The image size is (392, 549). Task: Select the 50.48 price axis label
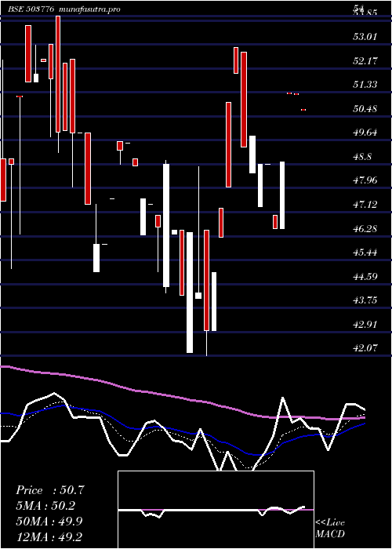coord(365,109)
